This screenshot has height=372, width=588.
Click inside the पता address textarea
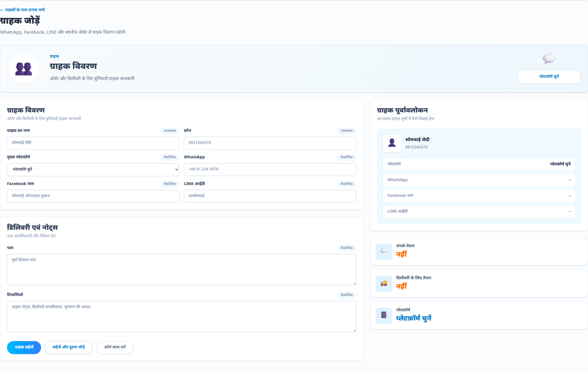click(x=182, y=270)
